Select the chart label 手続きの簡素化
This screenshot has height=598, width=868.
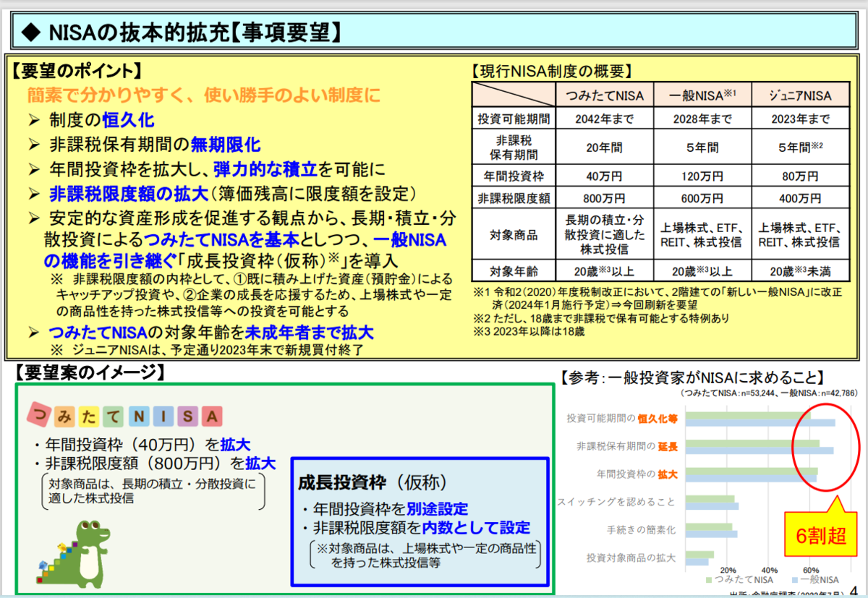click(x=641, y=530)
